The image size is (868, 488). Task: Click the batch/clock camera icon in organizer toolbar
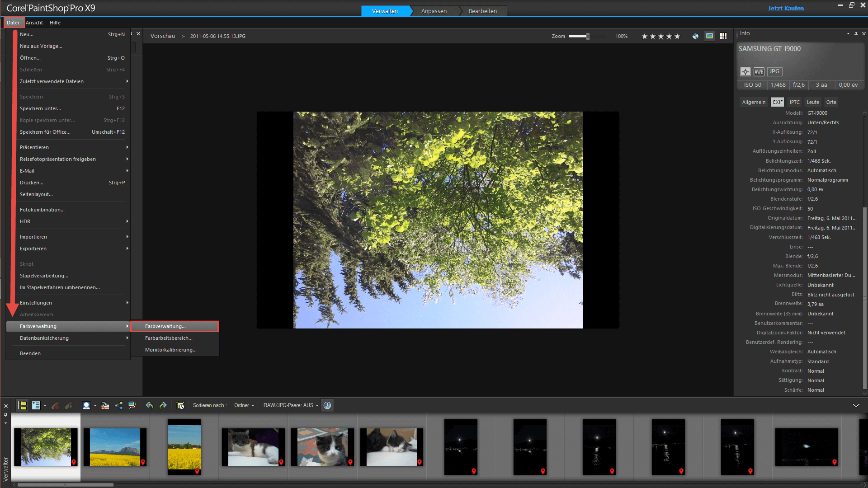coord(180,405)
